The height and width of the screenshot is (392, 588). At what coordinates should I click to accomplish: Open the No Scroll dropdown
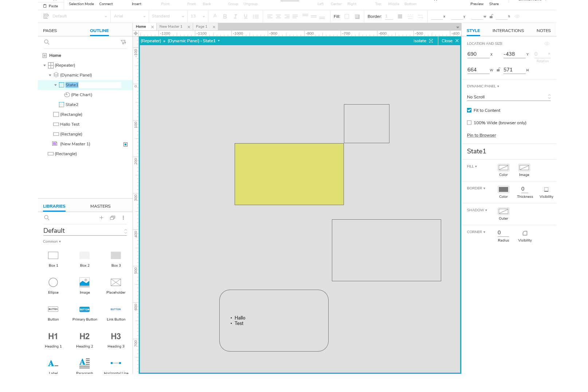[x=509, y=97]
